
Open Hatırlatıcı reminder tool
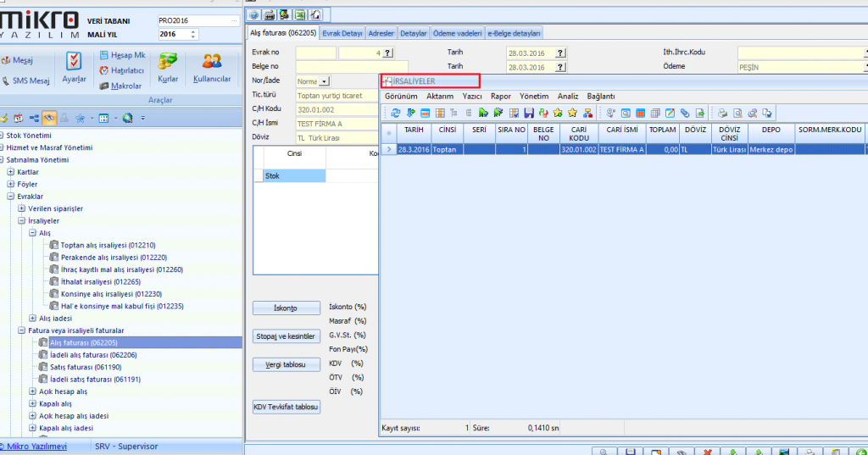122,70
